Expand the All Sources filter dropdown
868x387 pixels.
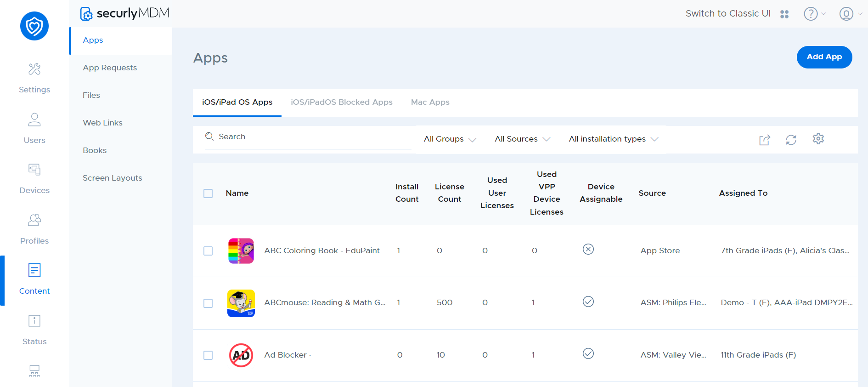[x=522, y=139]
